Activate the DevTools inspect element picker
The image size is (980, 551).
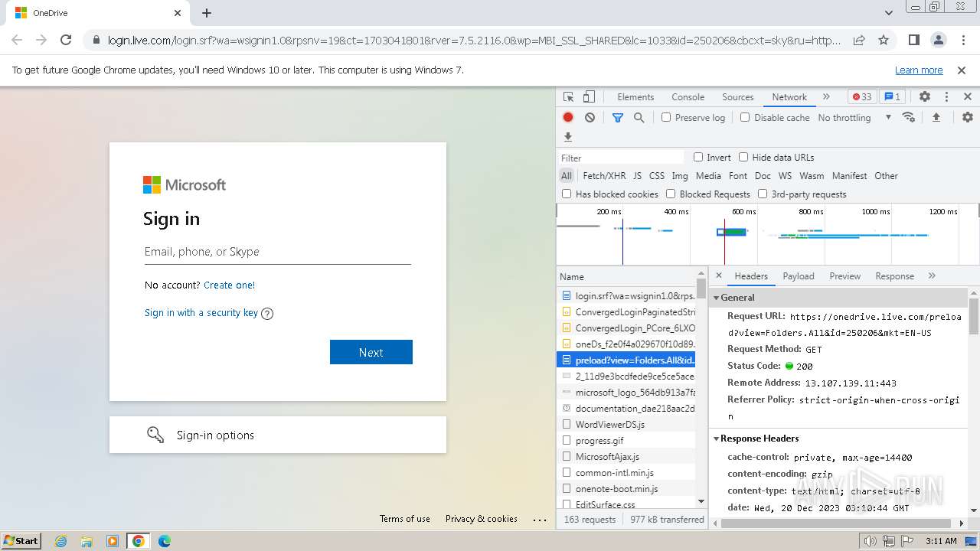click(x=568, y=97)
